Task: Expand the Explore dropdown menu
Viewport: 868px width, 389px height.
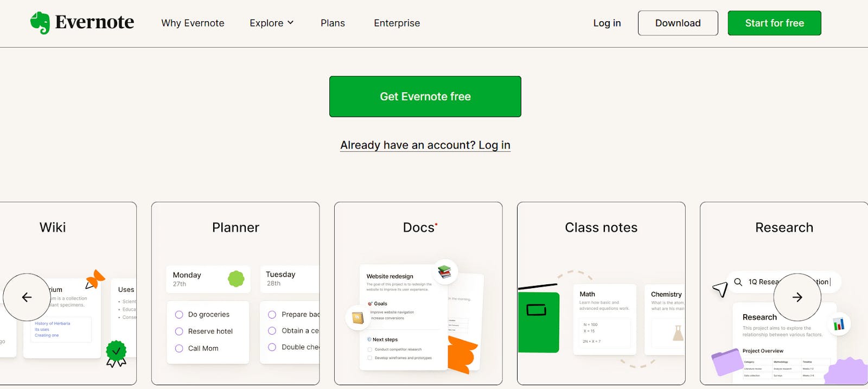Action: [271, 23]
